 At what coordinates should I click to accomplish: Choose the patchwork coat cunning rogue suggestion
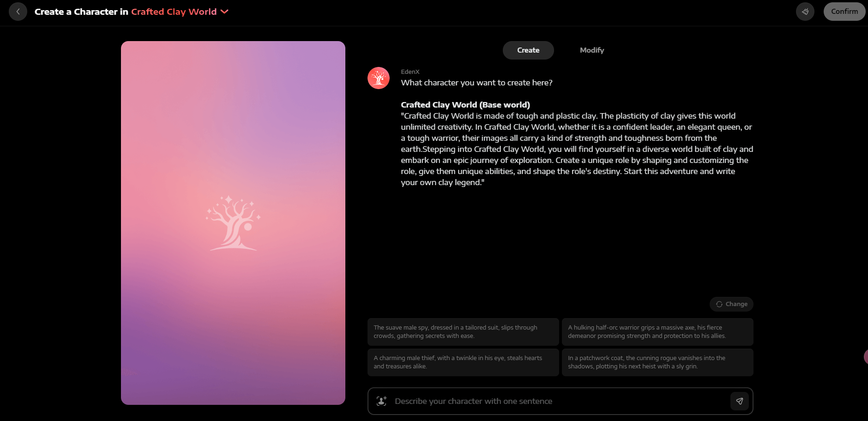point(657,362)
